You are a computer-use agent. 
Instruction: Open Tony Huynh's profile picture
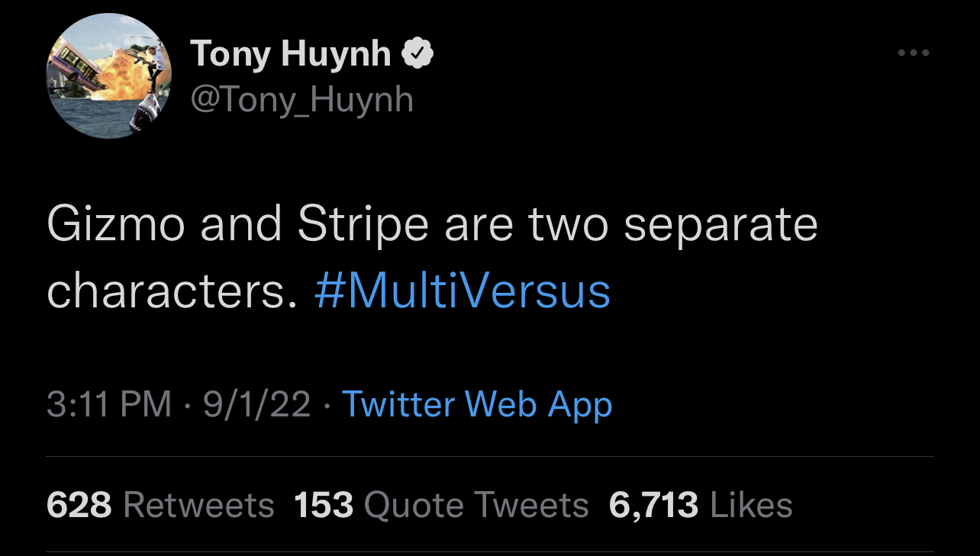(110, 76)
